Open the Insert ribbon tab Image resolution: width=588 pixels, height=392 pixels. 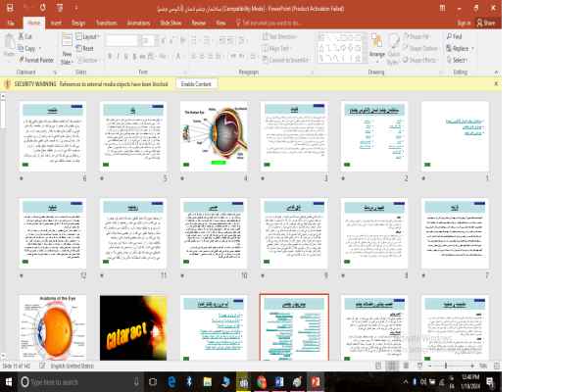point(56,22)
